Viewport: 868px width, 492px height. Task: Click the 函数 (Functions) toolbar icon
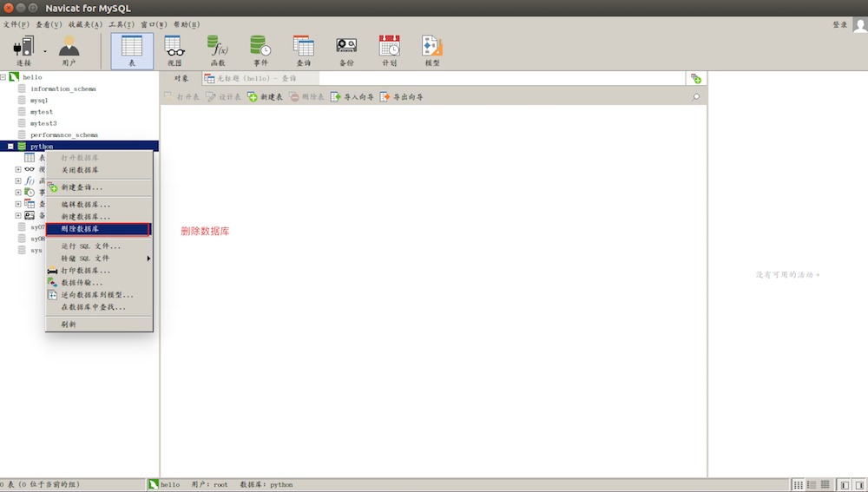tap(217, 50)
